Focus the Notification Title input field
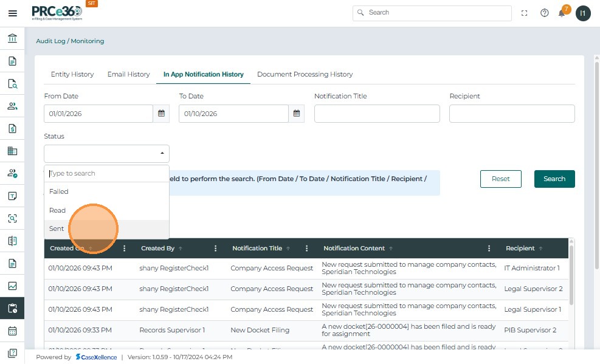 pos(377,114)
